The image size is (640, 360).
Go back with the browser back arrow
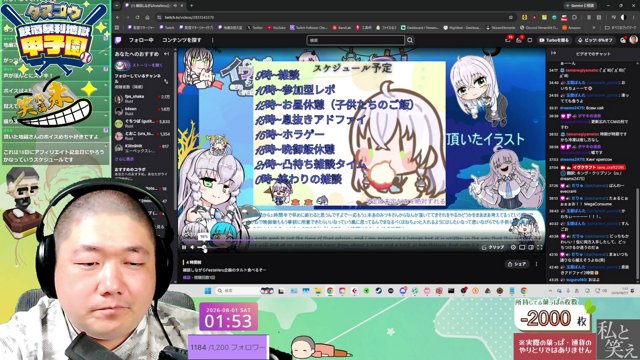pos(118,17)
